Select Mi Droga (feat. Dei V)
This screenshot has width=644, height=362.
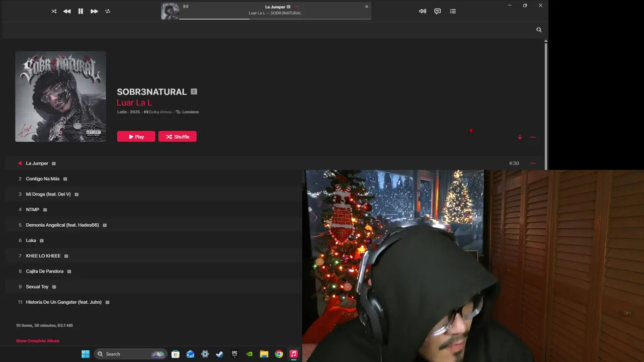(48, 194)
